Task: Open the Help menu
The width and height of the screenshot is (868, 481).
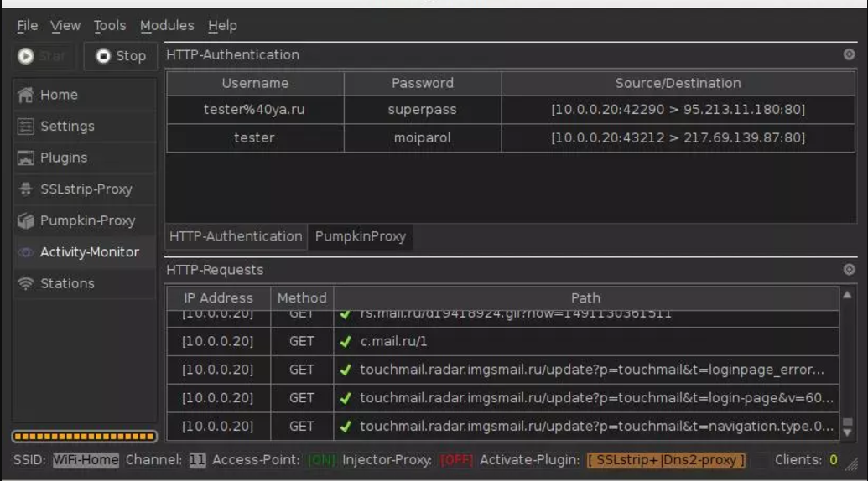Action: 222,25
